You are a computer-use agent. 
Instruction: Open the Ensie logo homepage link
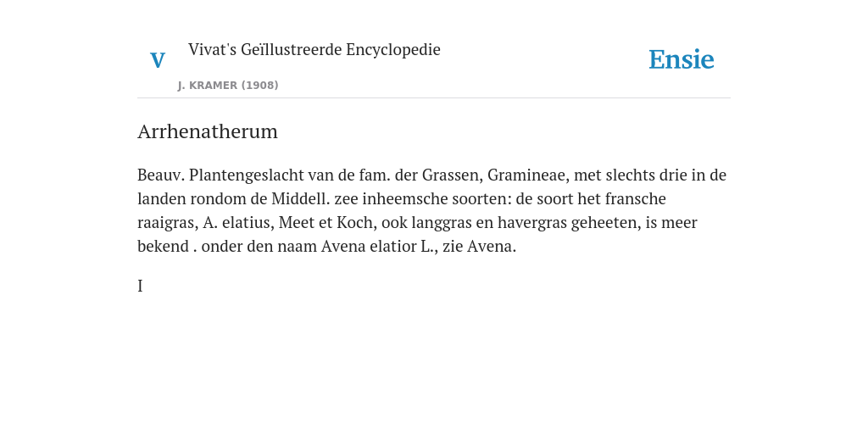(682, 60)
